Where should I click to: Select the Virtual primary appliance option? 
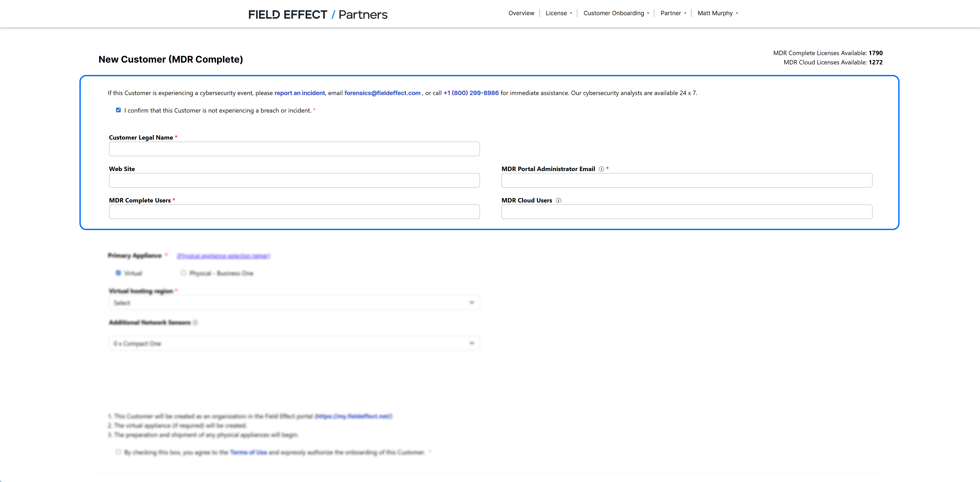pos(118,273)
